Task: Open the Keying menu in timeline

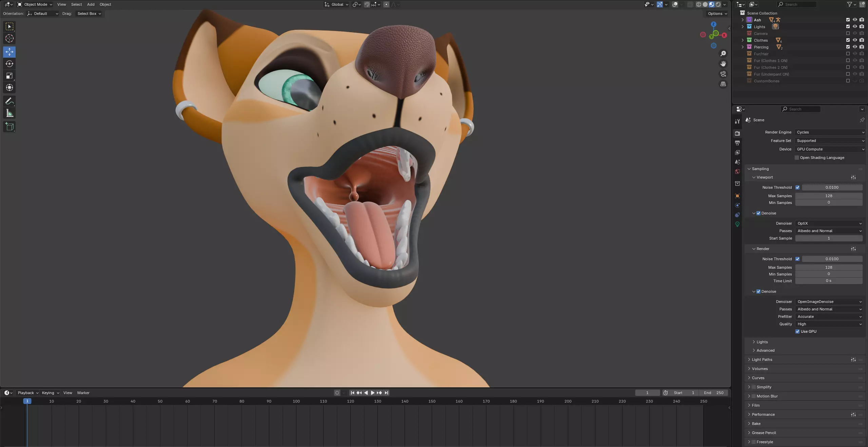Action: click(50, 393)
